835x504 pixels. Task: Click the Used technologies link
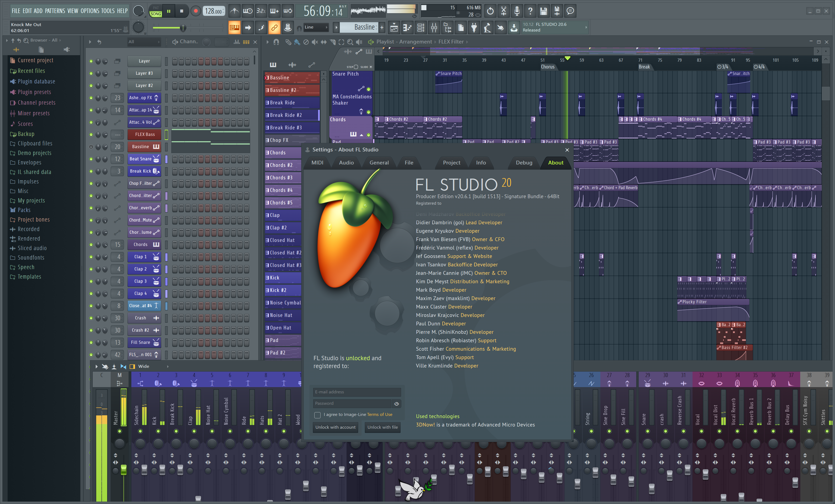coord(437,417)
